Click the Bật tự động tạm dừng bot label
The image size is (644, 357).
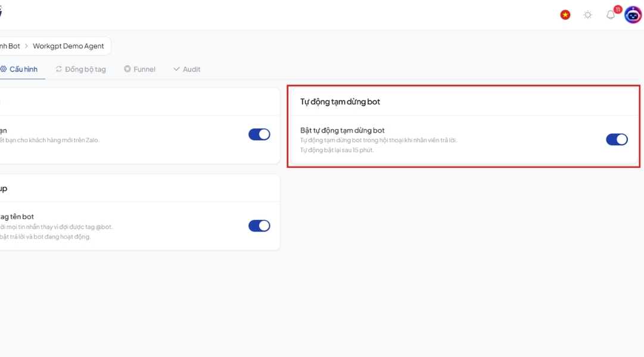(342, 130)
